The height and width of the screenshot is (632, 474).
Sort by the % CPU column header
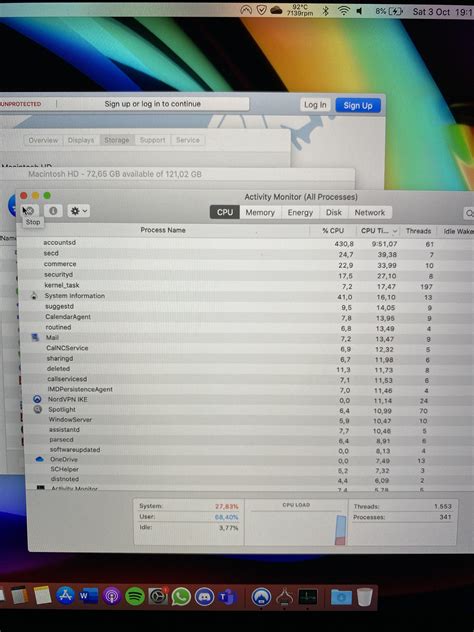(x=333, y=231)
